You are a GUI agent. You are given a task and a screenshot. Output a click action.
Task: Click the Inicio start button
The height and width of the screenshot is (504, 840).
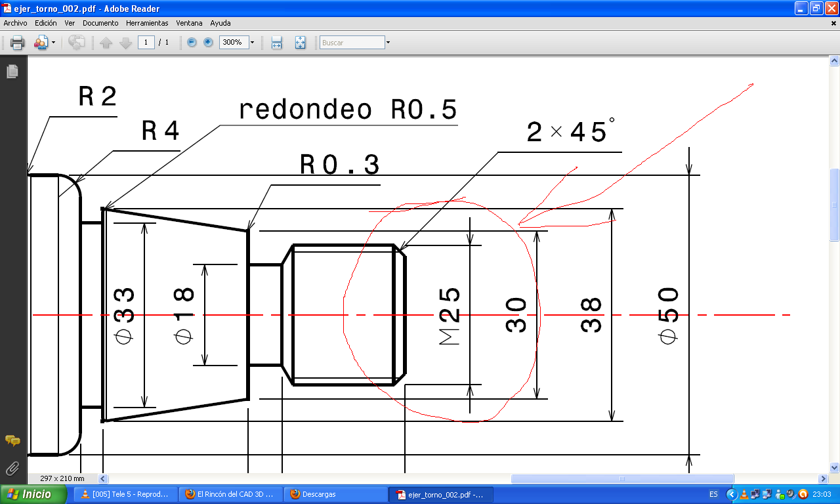[x=34, y=494]
